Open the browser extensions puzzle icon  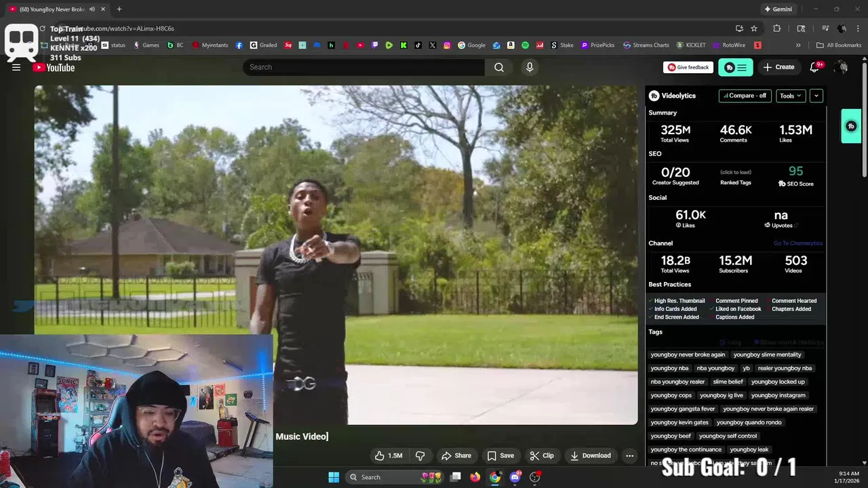(777, 28)
